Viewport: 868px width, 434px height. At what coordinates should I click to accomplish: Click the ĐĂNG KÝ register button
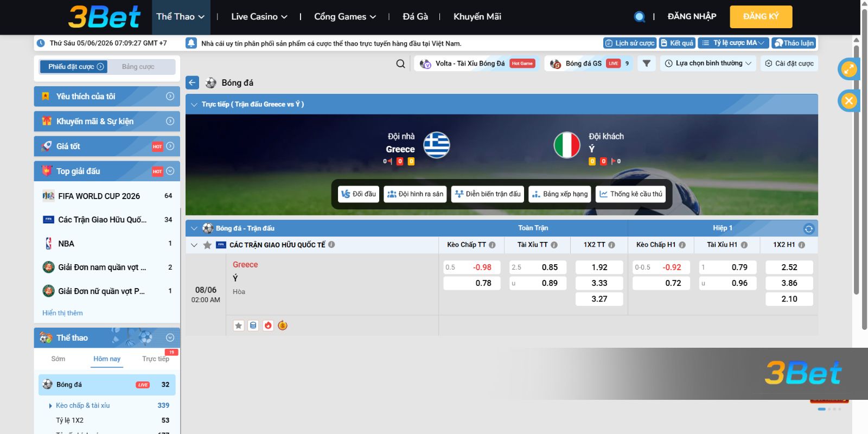(761, 17)
